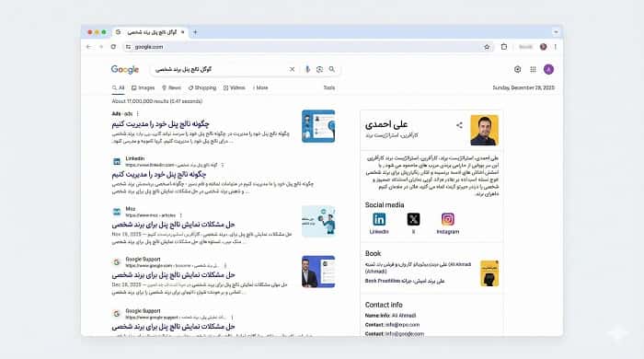Click the browser forward arrow
The height and width of the screenshot is (359, 644).
pos(100,47)
